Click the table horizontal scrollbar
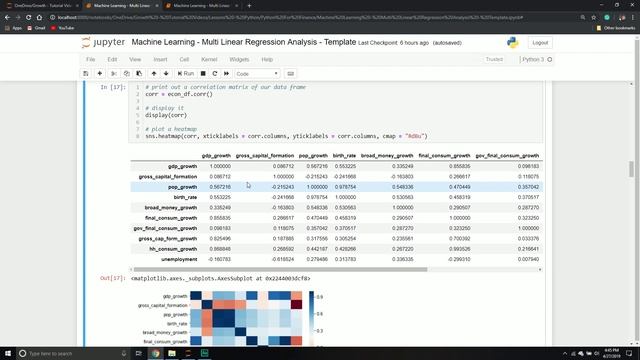Image resolution: width=640 pixels, height=360 pixels. click(x=280, y=269)
